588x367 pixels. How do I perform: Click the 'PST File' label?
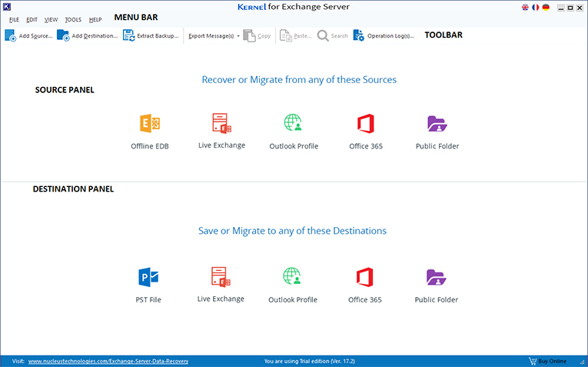148,299
